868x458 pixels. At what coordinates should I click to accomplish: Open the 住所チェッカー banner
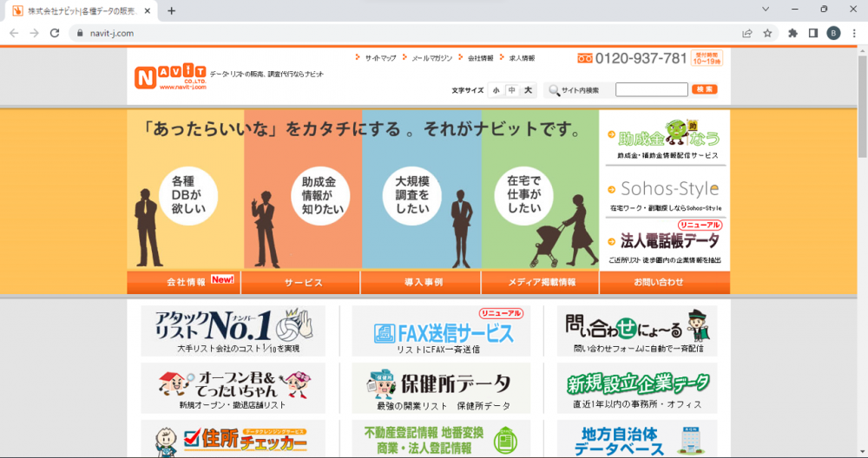(x=233, y=439)
